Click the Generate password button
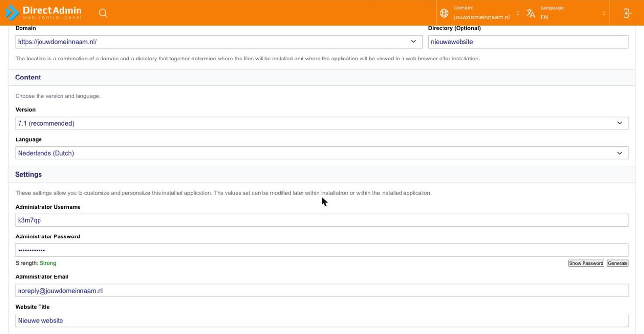644x334 pixels. click(x=618, y=263)
